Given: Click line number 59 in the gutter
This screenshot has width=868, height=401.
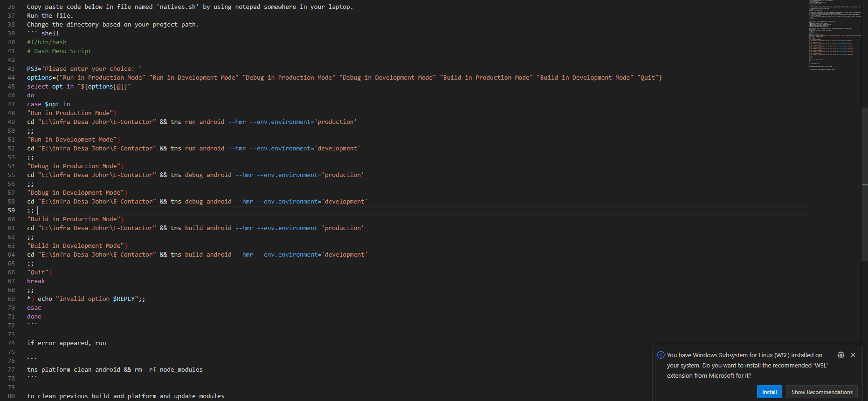Looking at the screenshot, I should (11, 211).
